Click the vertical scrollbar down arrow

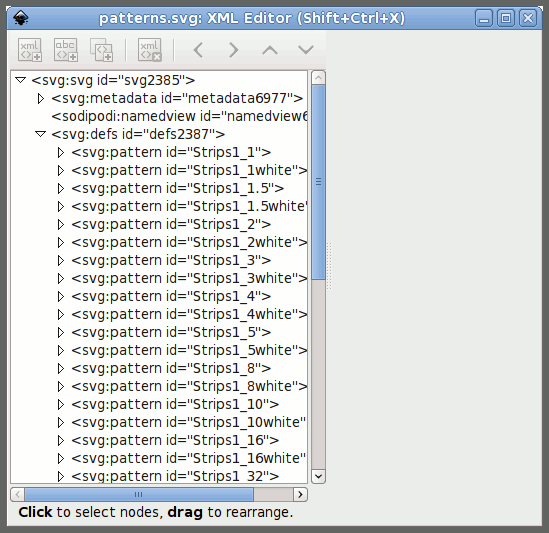tap(318, 476)
